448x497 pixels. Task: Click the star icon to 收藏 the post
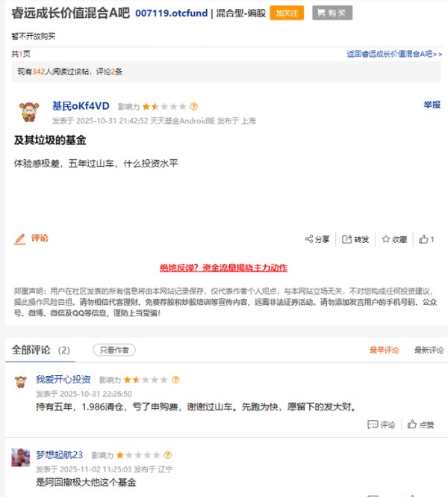394,239
